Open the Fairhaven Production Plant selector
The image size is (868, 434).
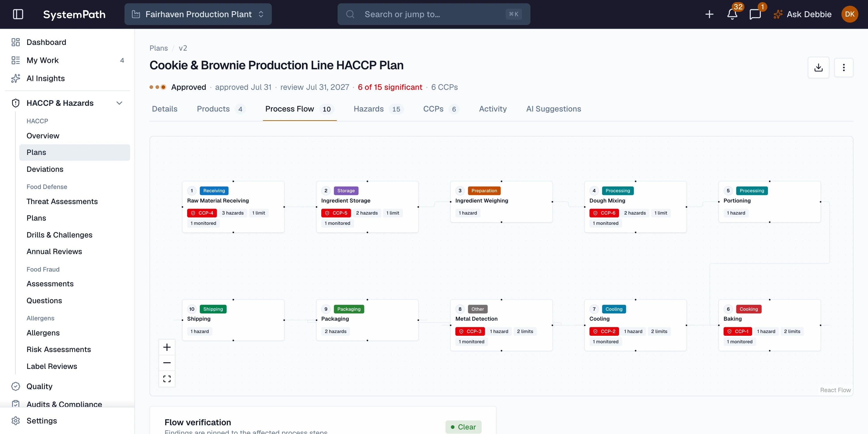[198, 14]
